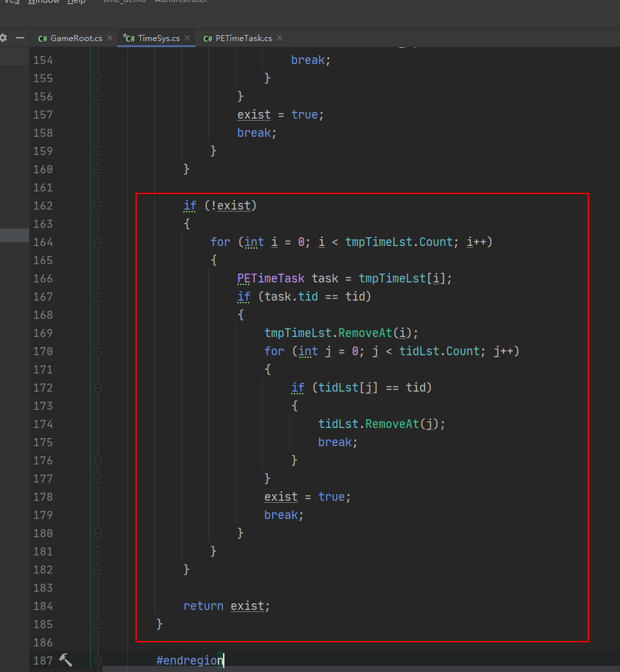The height and width of the screenshot is (672, 620).
Task: Click the PETimeTask type name on line 166
Action: (271, 278)
